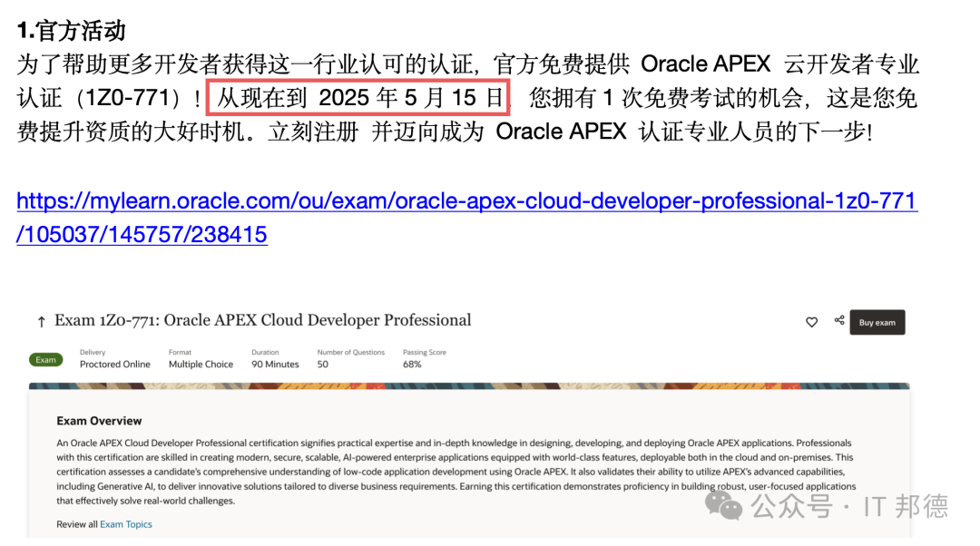Viewport: 980px width, 546px height.
Task: Click the '从现在到 2025 年 5 月 15 日' date text
Action: (x=359, y=97)
